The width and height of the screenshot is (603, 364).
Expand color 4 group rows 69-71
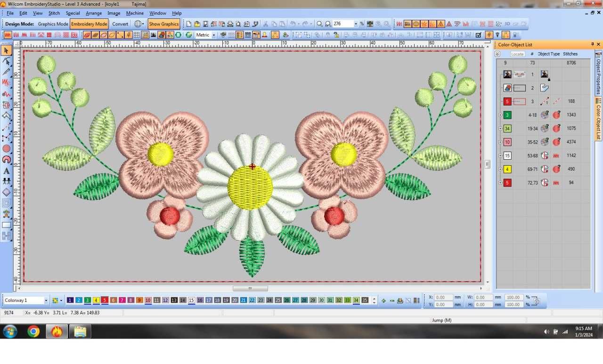click(x=500, y=169)
